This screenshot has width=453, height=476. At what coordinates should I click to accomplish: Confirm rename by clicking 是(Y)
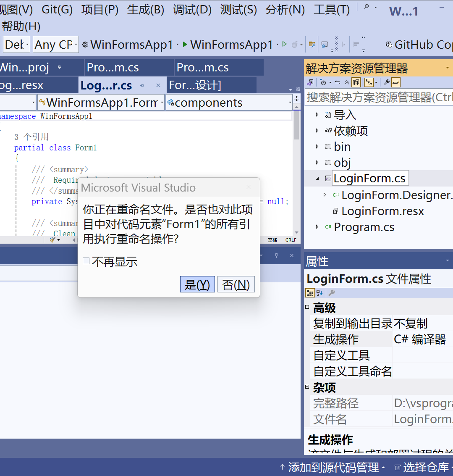pyautogui.click(x=197, y=284)
